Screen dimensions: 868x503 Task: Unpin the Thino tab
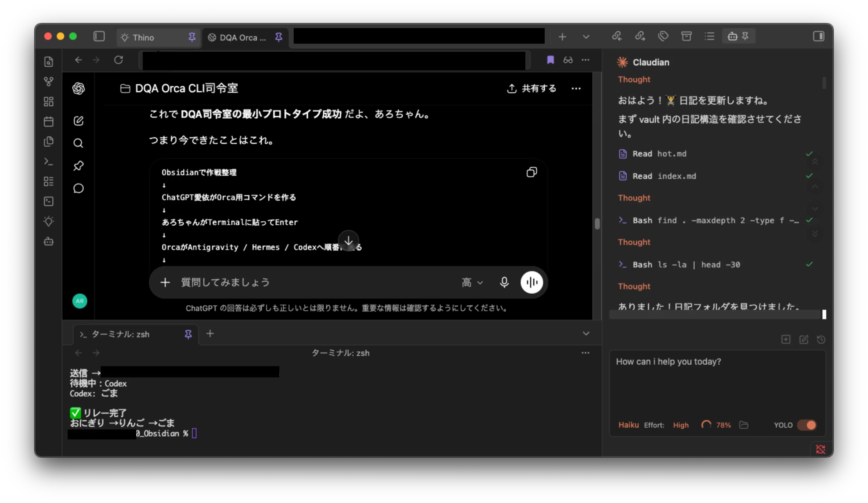(192, 37)
